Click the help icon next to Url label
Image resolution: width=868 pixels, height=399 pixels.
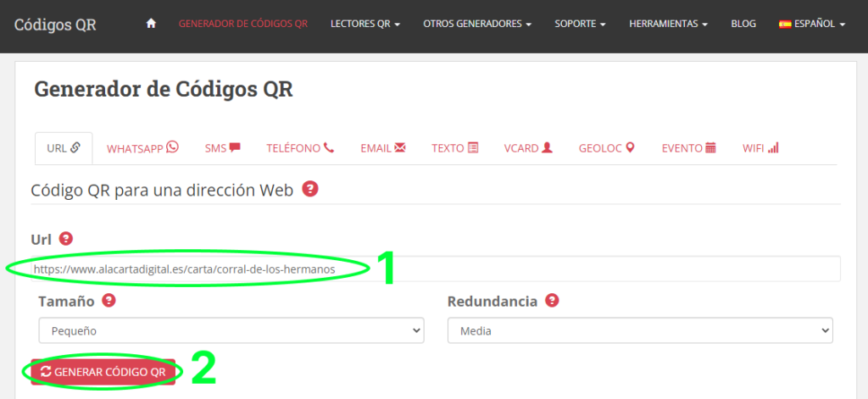pyautogui.click(x=66, y=239)
